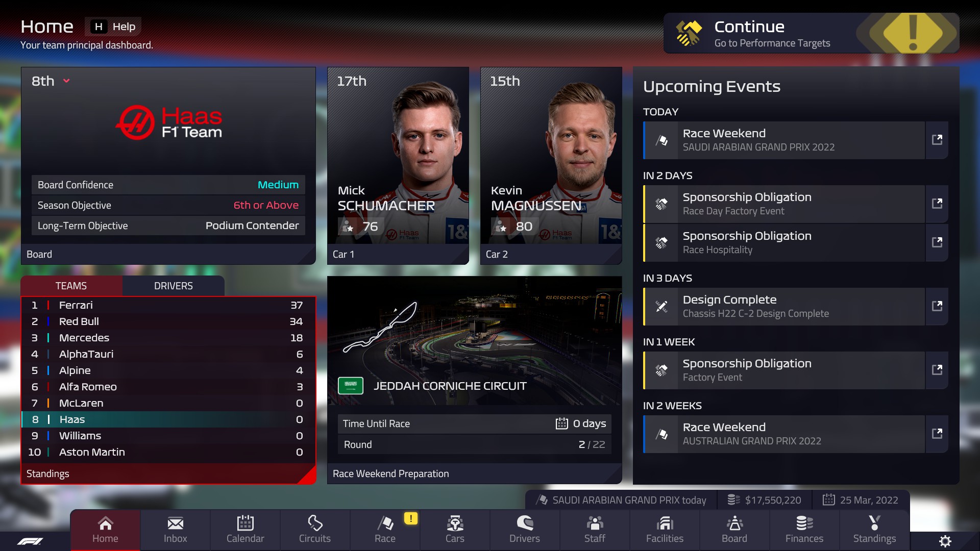Click Continue to Performance Targets

[811, 33]
